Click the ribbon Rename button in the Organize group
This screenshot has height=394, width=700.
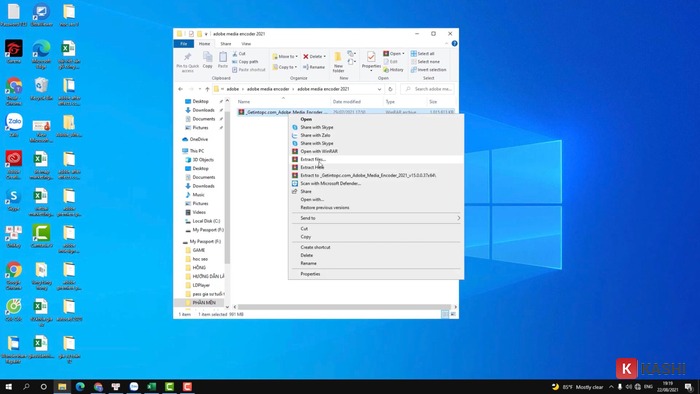point(314,67)
